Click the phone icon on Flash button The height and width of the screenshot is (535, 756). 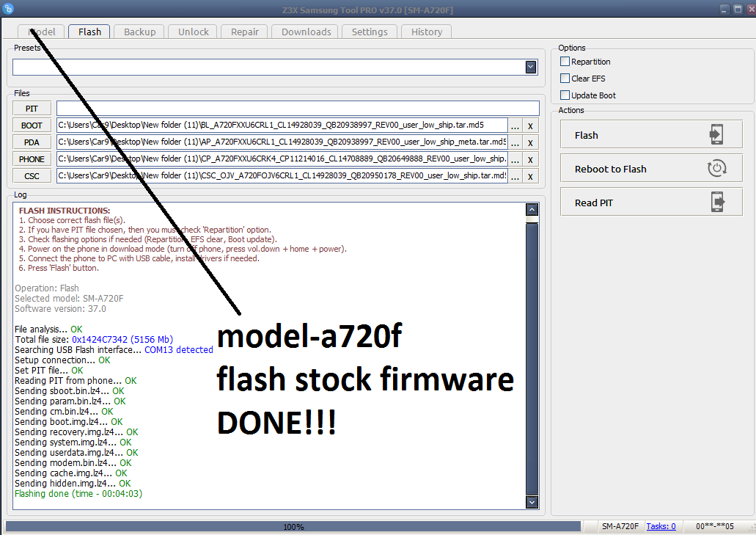pyautogui.click(x=716, y=134)
